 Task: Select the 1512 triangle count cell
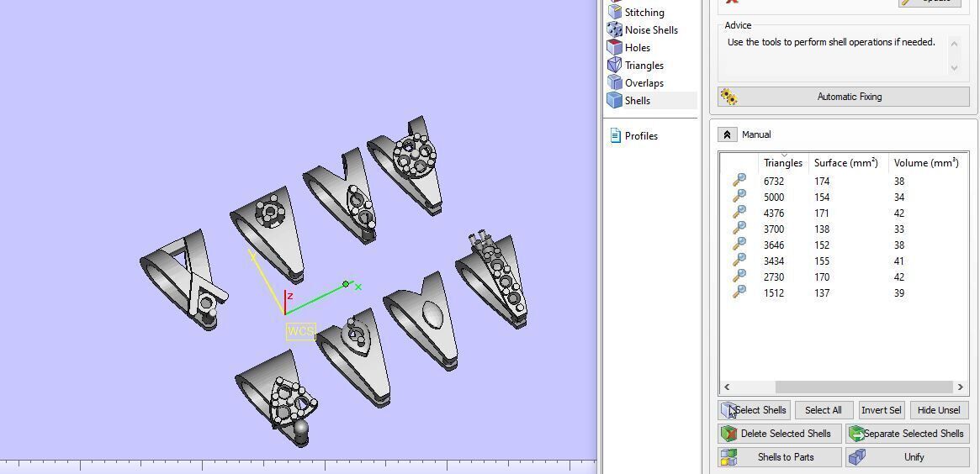(x=774, y=293)
